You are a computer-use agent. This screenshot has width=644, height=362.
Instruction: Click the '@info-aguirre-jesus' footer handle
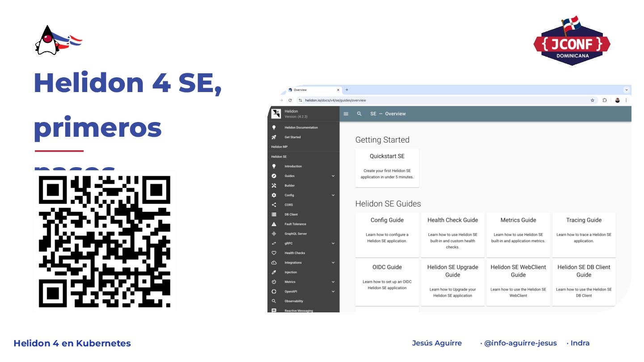[521, 343]
